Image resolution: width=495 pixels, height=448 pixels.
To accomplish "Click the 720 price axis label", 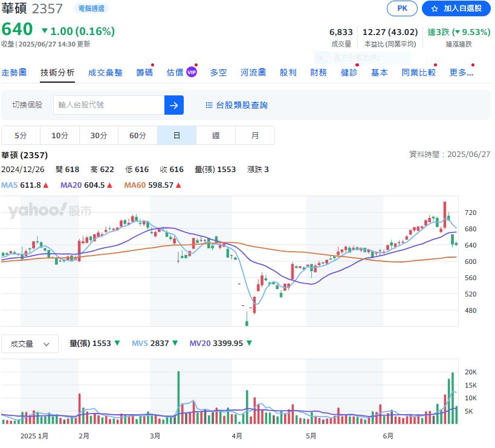I will tap(470, 213).
